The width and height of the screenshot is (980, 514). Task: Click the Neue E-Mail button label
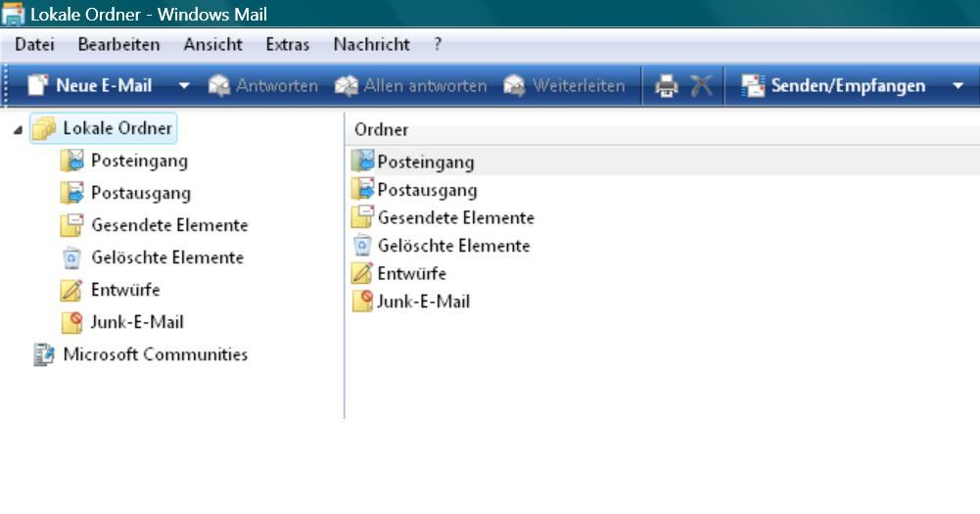pyautogui.click(x=104, y=86)
